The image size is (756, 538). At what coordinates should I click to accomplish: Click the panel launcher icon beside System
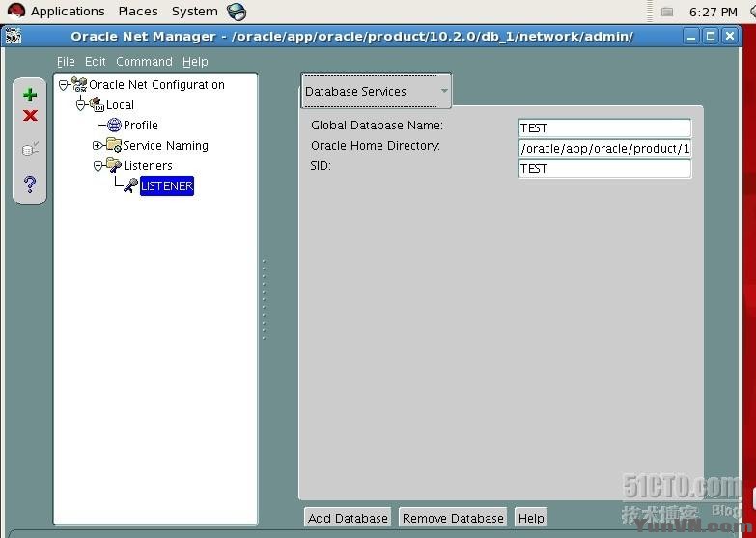pyautogui.click(x=237, y=12)
